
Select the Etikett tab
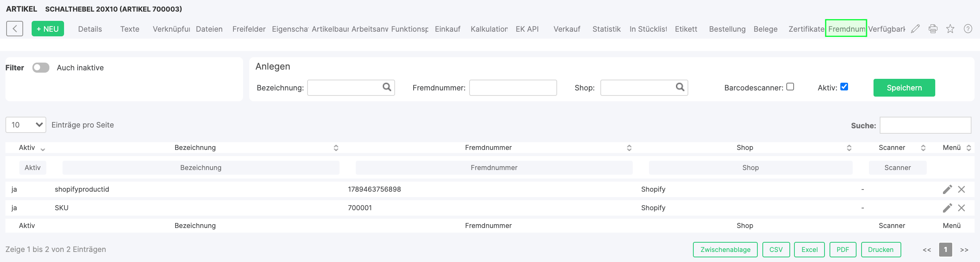686,29
